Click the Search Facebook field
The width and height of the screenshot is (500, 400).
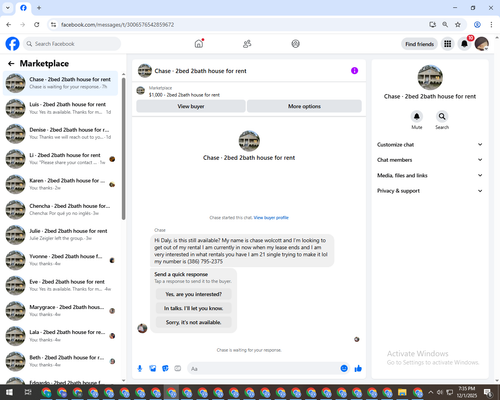(72, 44)
